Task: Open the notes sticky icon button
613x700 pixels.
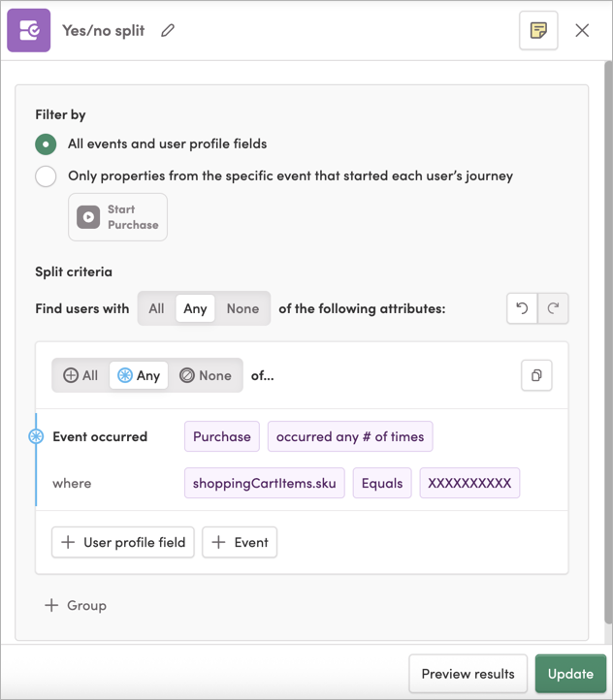Action: tap(538, 30)
